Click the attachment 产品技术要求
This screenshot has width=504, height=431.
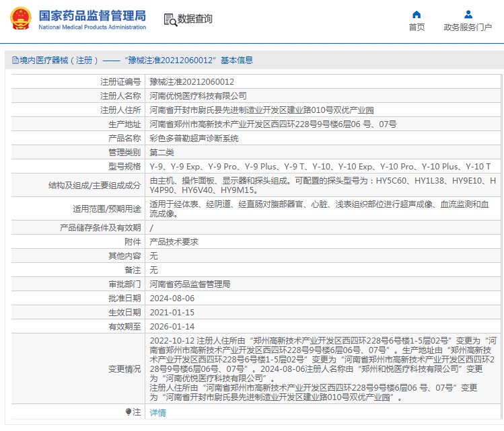[174, 241]
